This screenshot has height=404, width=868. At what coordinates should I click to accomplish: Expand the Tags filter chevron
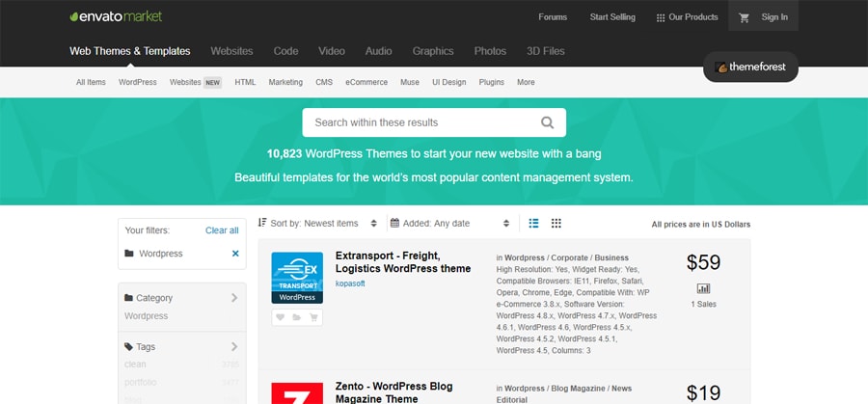click(234, 346)
